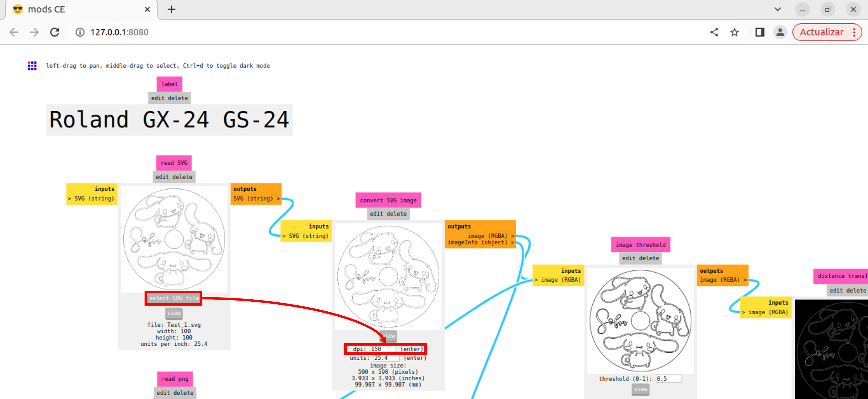Open the Actualizar three-dot menu
Viewport: 868px width, 399px height.
click(854, 32)
